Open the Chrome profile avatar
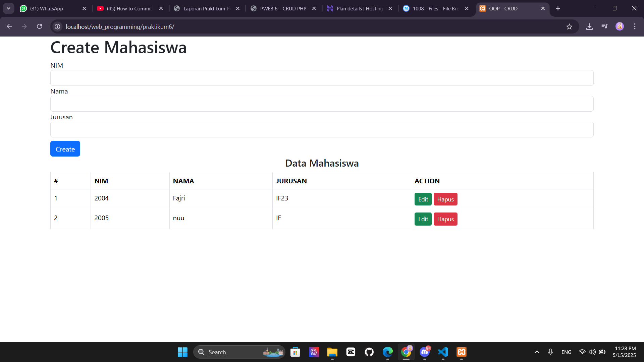 620,26
